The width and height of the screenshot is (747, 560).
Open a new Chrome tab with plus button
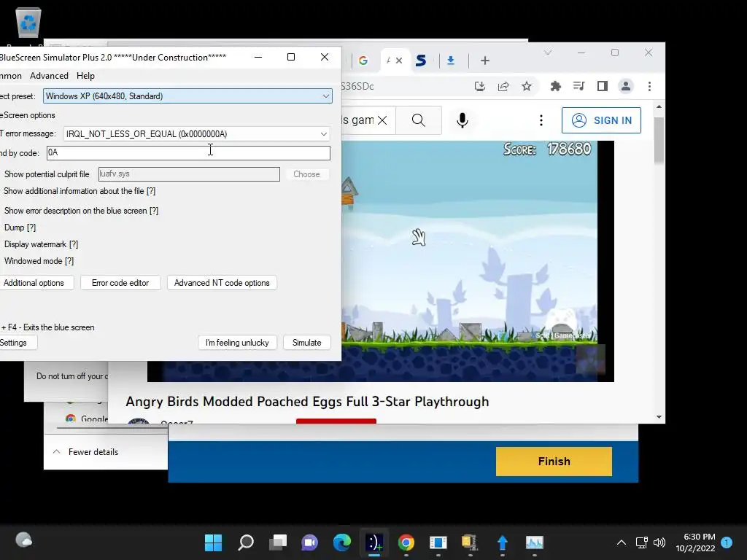[x=485, y=61]
